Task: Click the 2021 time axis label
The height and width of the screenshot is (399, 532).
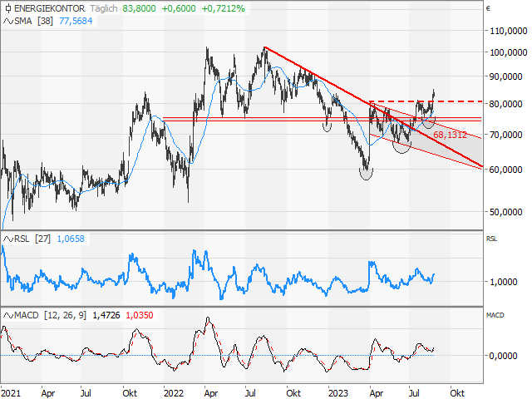Action: [11, 393]
